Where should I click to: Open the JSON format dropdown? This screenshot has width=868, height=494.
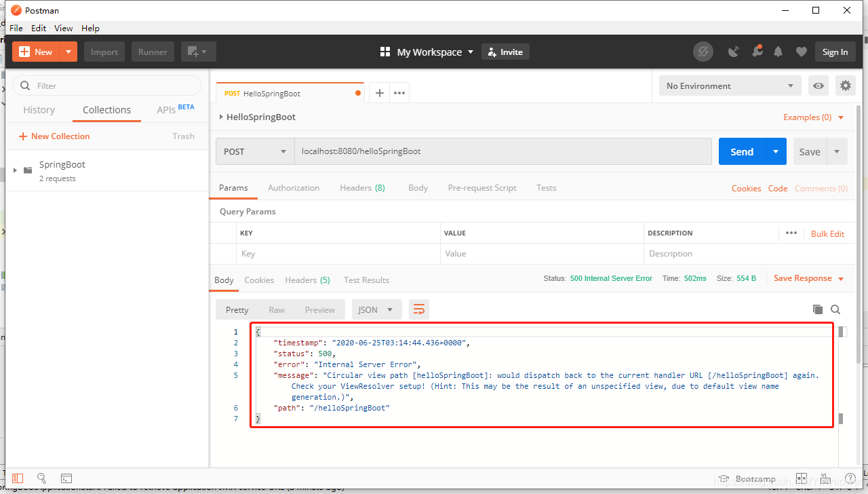point(376,309)
